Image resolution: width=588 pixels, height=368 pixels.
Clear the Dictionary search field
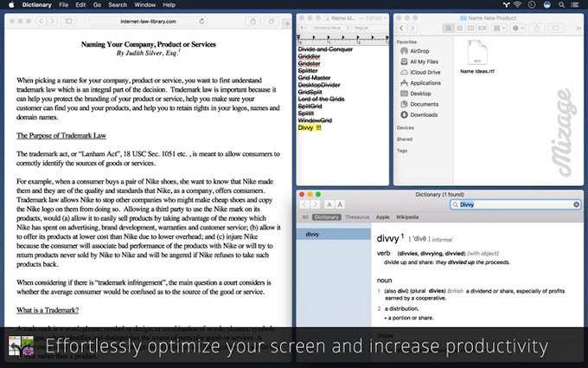point(577,204)
